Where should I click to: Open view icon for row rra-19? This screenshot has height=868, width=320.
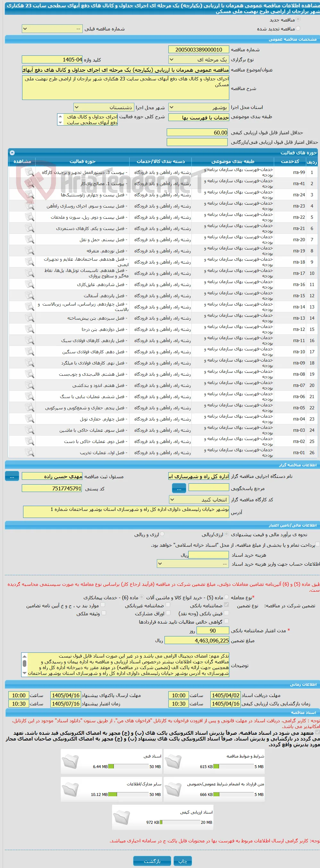click(30, 251)
